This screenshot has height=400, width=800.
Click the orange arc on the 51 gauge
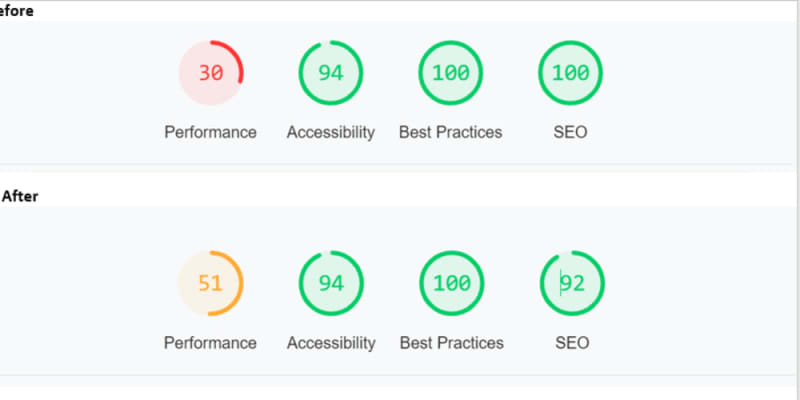[241, 283]
